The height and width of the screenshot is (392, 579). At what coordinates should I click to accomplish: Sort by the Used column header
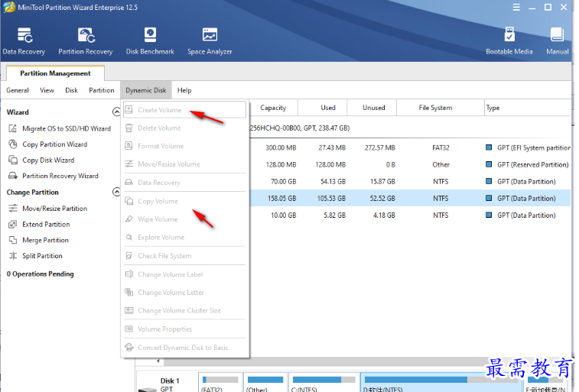322,108
